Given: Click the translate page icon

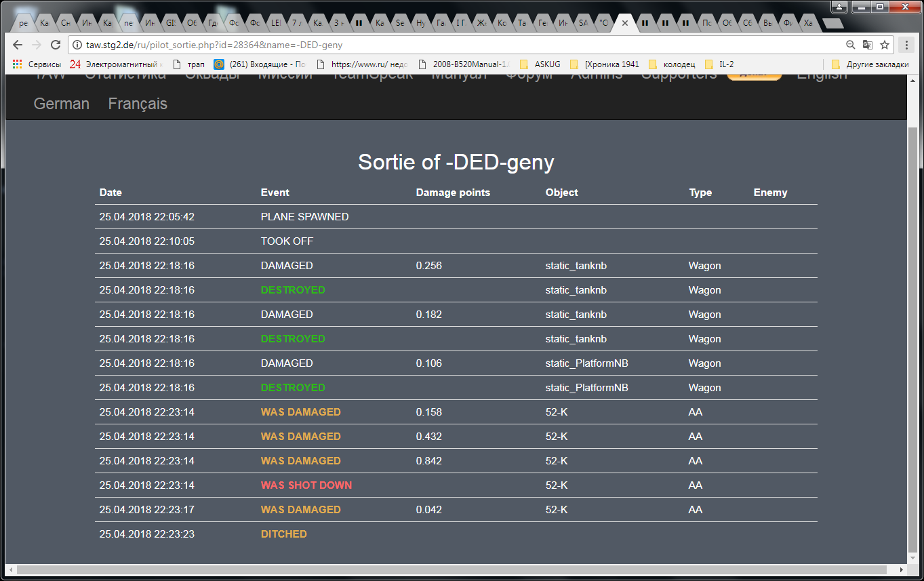Looking at the screenshot, I should [x=867, y=45].
